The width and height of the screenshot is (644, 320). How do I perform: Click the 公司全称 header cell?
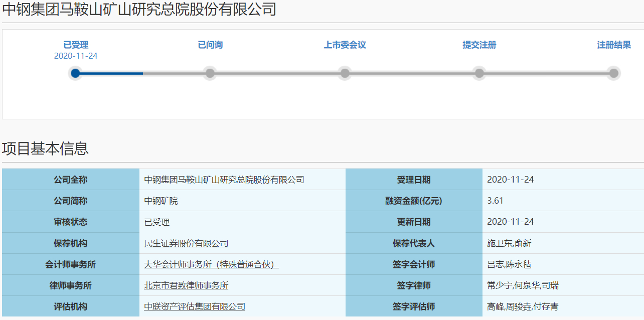point(71,180)
